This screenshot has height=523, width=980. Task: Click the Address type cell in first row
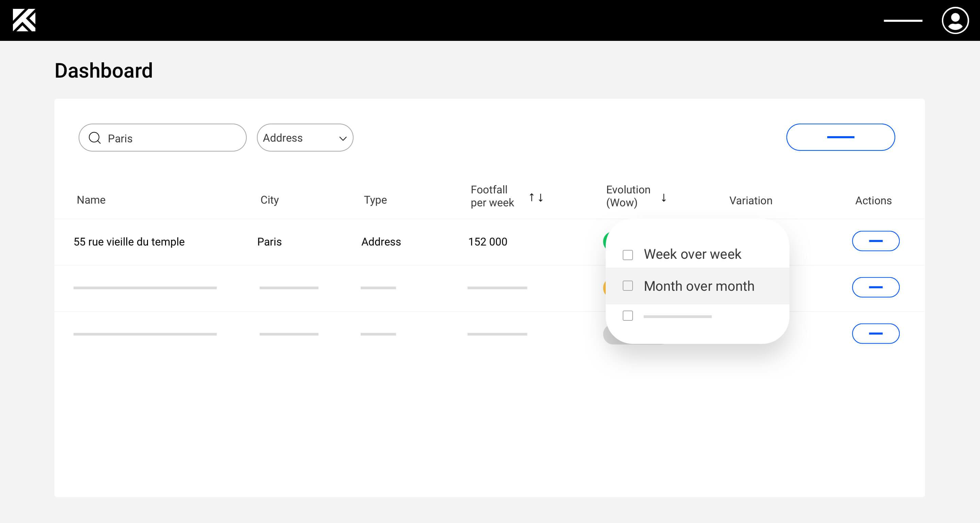381,242
